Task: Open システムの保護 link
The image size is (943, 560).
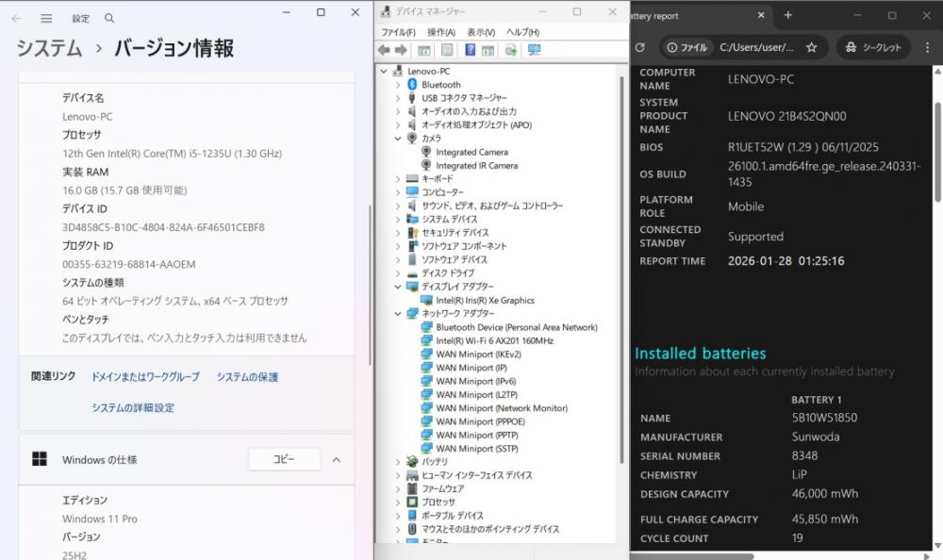Action: [247, 377]
